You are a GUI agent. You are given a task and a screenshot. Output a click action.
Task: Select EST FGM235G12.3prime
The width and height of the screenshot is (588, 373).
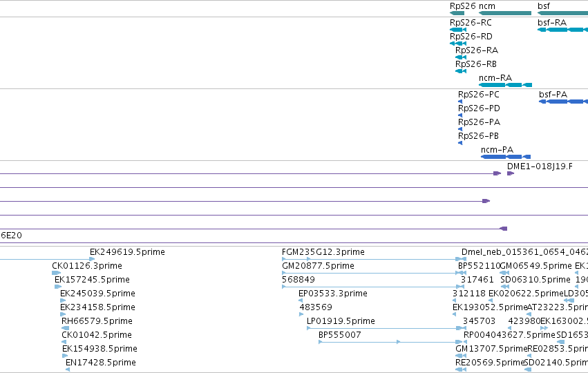(x=323, y=252)
